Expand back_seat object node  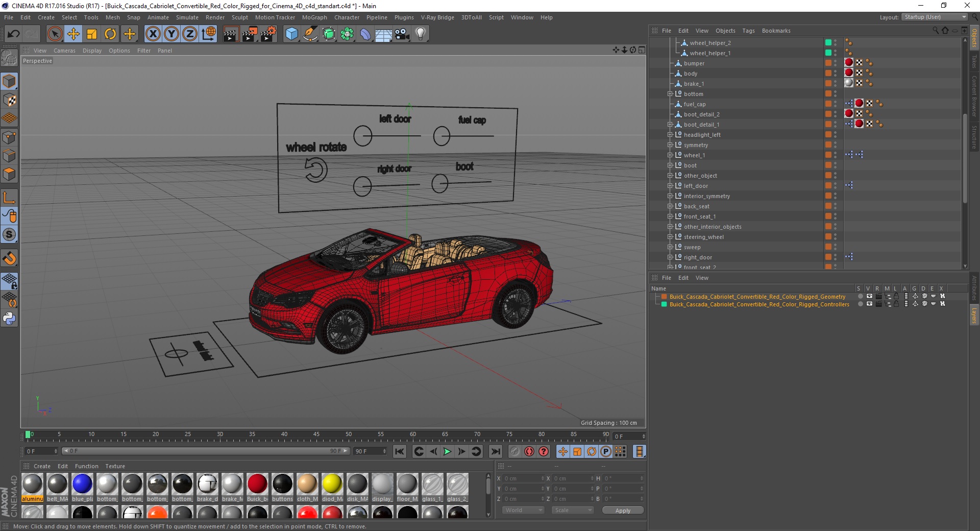670,206
